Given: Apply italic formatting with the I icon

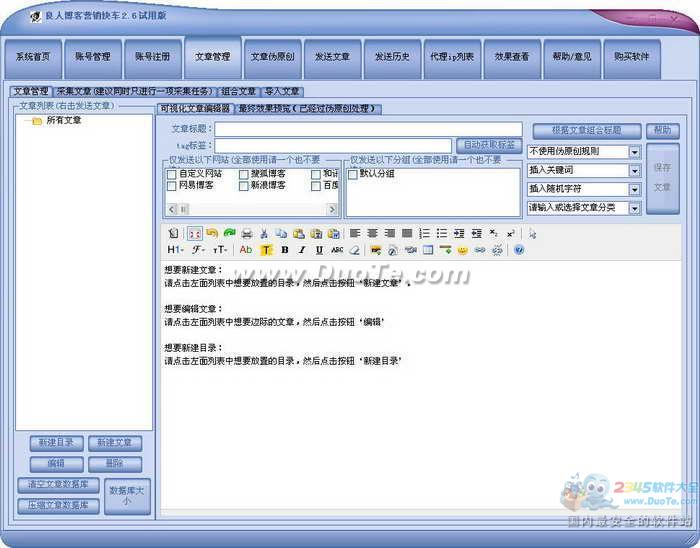Looking at the screenshot, I should [x=302, y=250].
